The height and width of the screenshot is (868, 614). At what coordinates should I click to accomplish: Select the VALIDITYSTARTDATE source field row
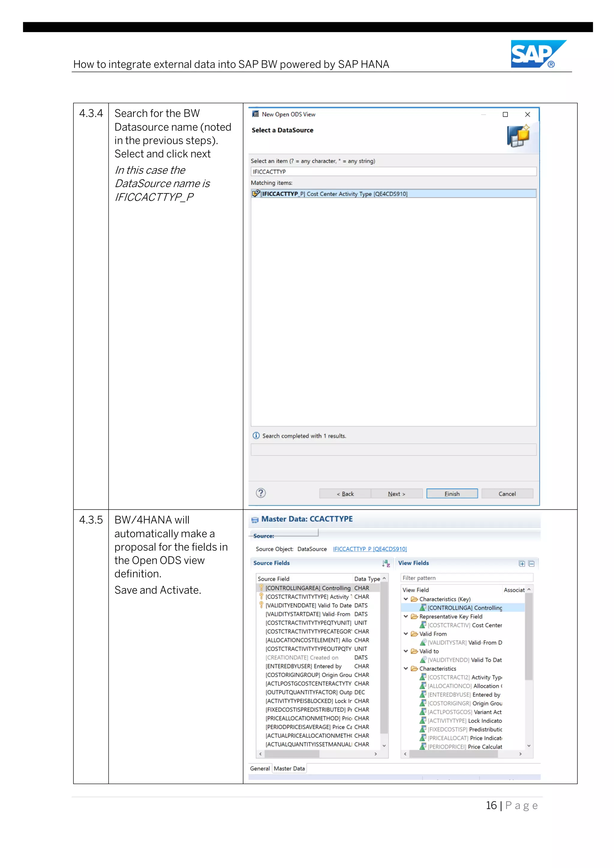tap(318, 614)
